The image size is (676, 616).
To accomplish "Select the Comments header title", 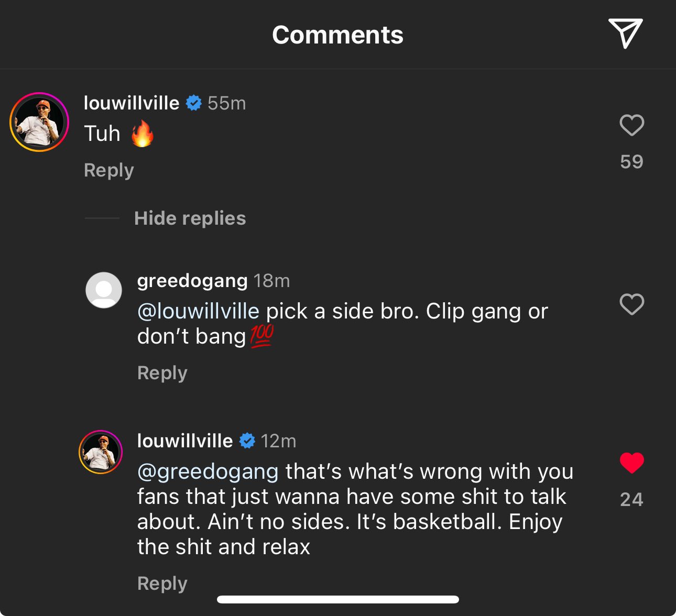I will [x=337, y=35].
